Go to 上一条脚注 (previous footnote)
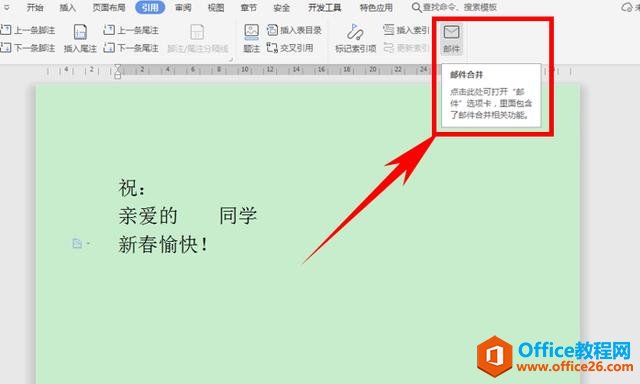This screenshot has width=640, height=384. tap(28, 30)
